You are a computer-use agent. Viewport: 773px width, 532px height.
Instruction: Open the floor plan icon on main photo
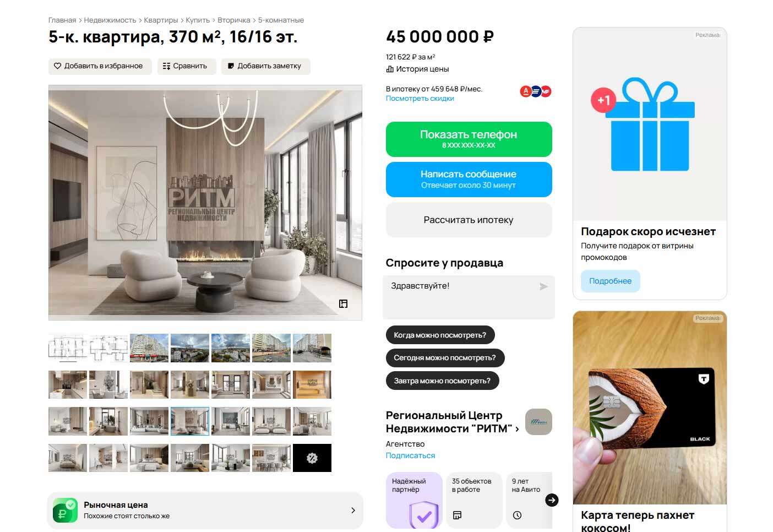point(344,304)
